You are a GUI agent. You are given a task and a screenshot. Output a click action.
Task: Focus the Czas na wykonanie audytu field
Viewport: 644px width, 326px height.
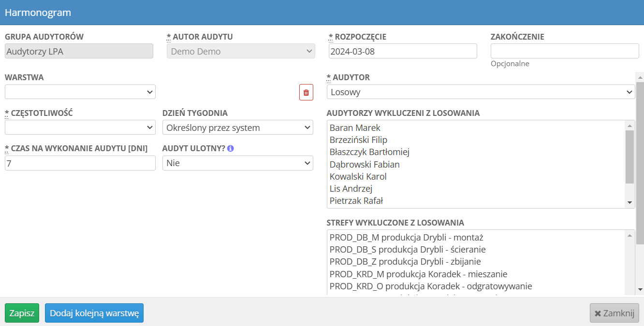(x=80, y=163)
